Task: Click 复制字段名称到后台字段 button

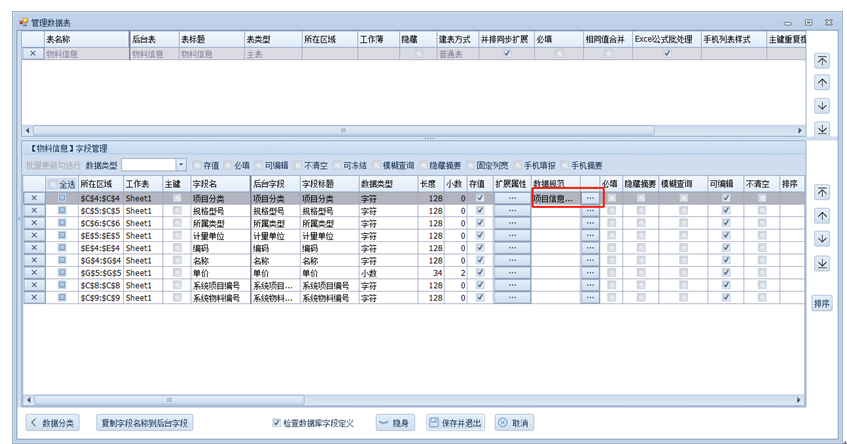Action: [x=145, y=423]
